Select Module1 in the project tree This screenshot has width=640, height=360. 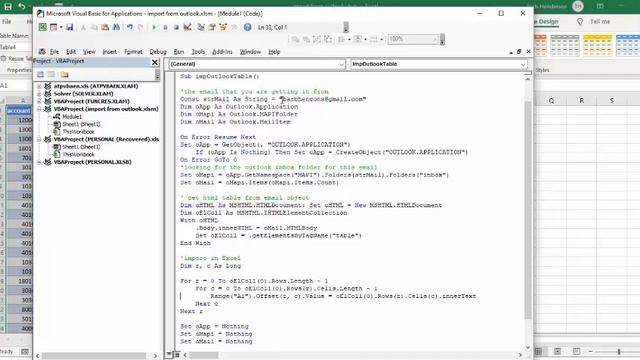(72, 117)
